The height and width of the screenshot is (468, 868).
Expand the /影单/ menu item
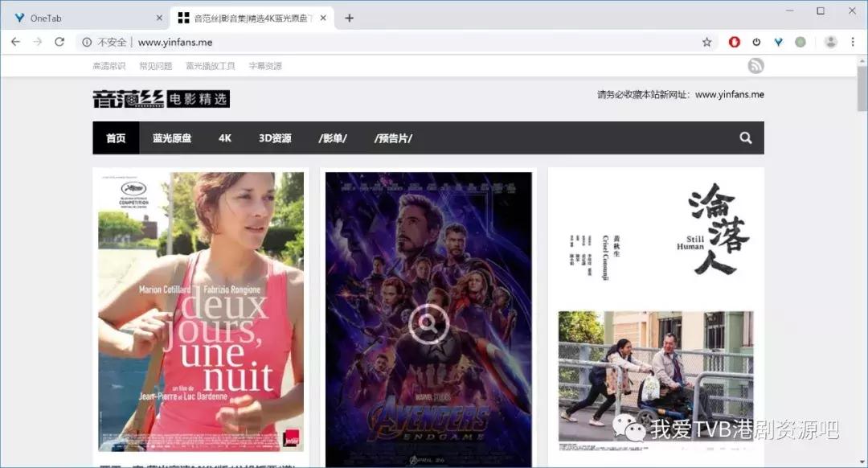(x=334, y=138)
